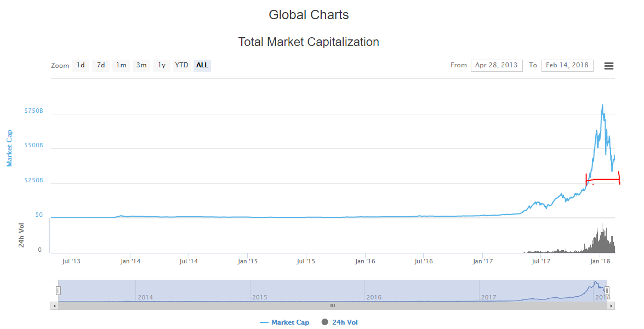Select the 1d zoom button

click(x=81, y=66)
